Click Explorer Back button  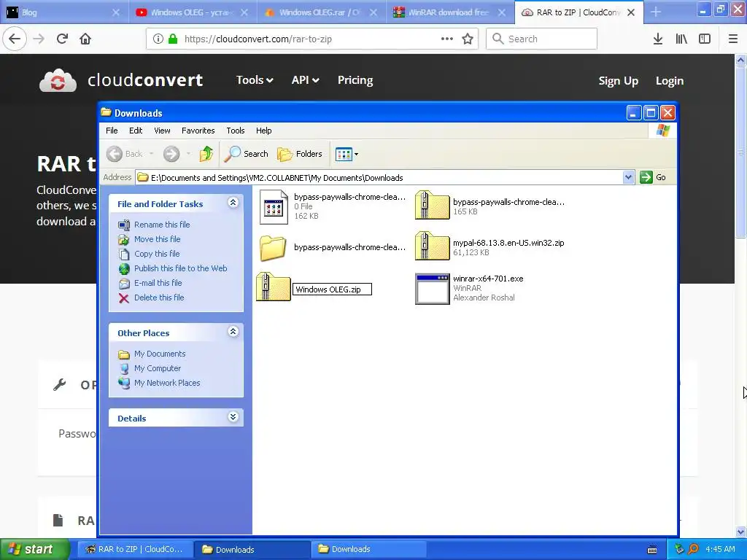pos(124,154)
